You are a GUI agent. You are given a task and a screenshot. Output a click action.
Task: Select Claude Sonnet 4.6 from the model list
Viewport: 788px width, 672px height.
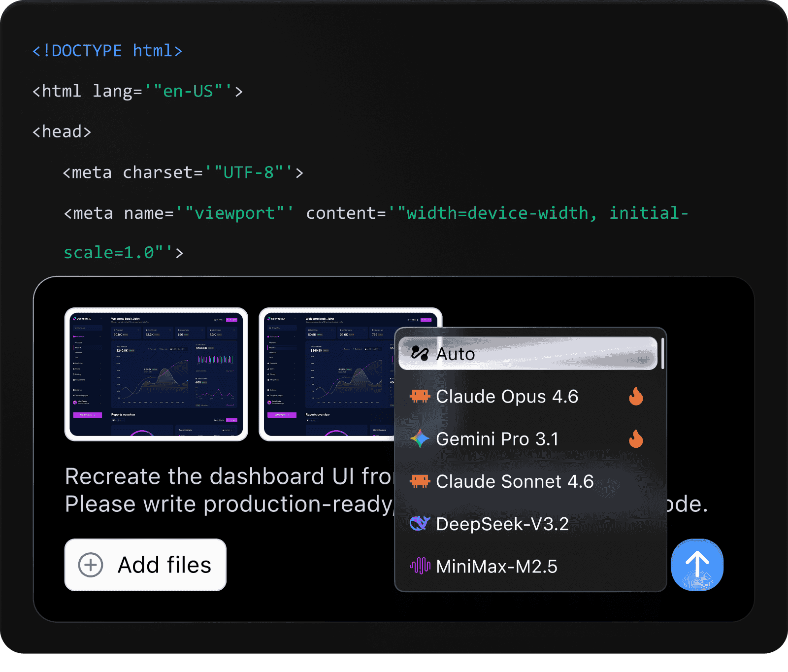pos(527,481)
